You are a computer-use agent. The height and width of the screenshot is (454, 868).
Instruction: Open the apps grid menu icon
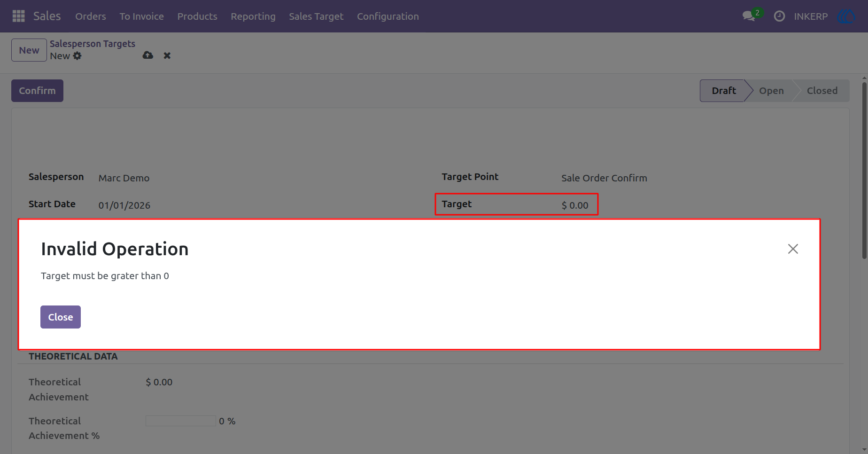pos(18,16)
